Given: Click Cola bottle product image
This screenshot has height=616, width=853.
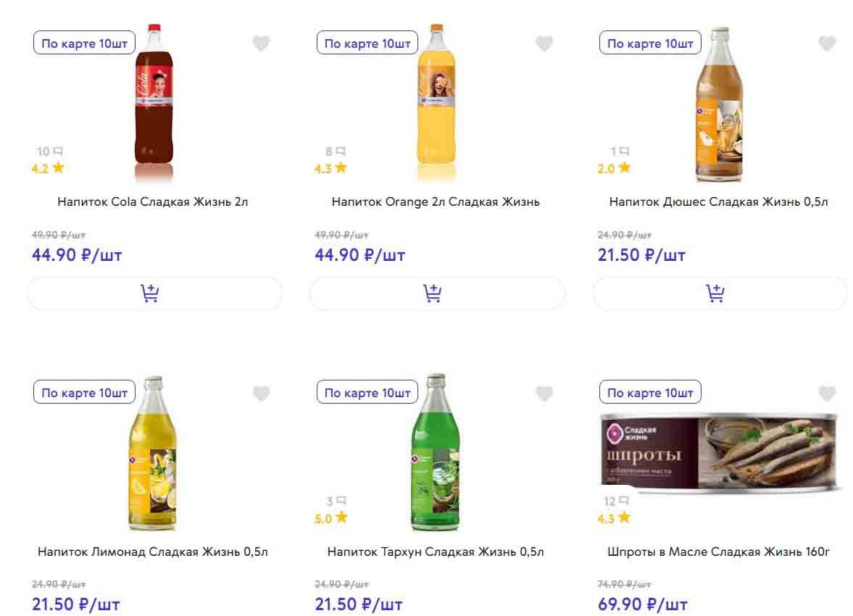Looking at the screenshot, I should pos(154,101).
